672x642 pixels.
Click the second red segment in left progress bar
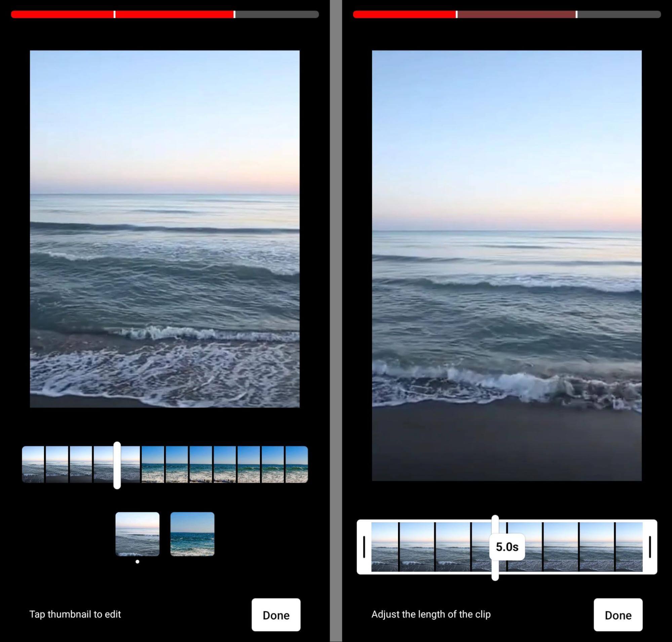pyautogui.click(x=174, y=14)
